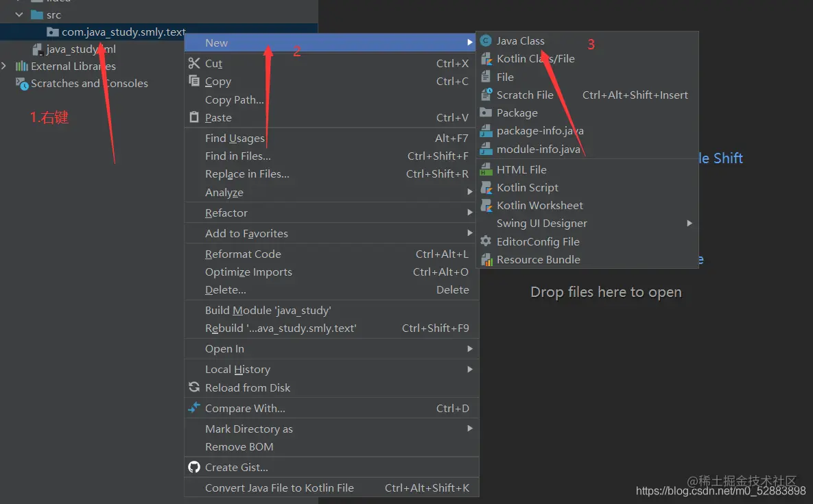Click the src folder icon

pos(37,14)
